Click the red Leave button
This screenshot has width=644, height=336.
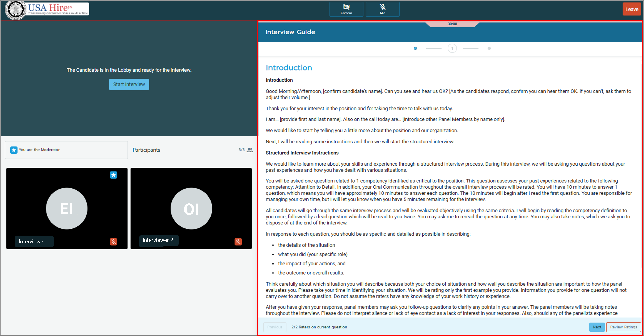coord(632,9)
